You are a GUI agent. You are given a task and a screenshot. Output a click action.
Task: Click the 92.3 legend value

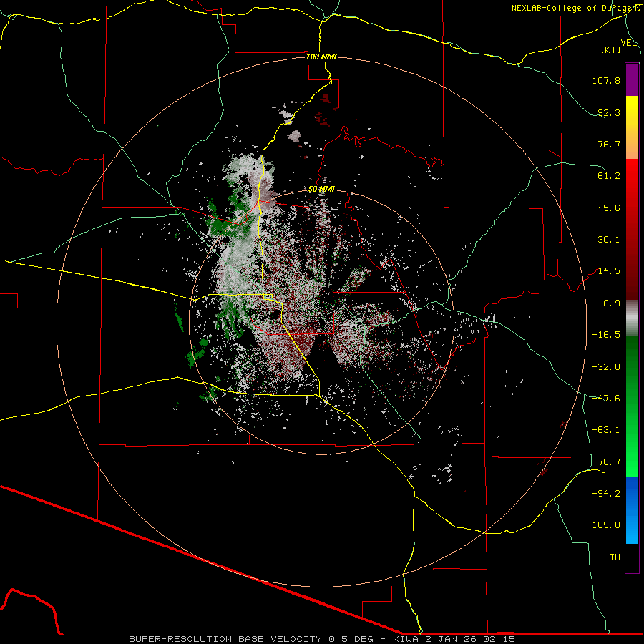click(609, 112)
